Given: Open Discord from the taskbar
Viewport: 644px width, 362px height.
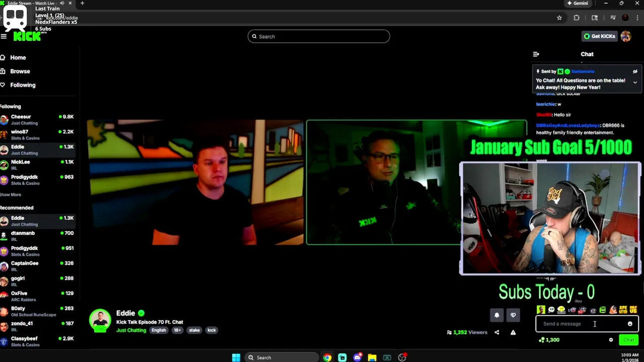Looking at the screenshot, I should (357, 357).
